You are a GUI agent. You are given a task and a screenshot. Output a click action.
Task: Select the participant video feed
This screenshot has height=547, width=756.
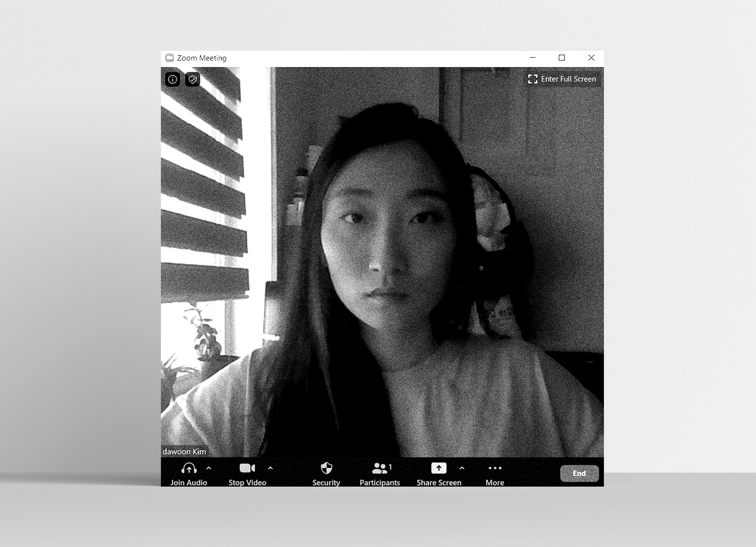(382, 262)
